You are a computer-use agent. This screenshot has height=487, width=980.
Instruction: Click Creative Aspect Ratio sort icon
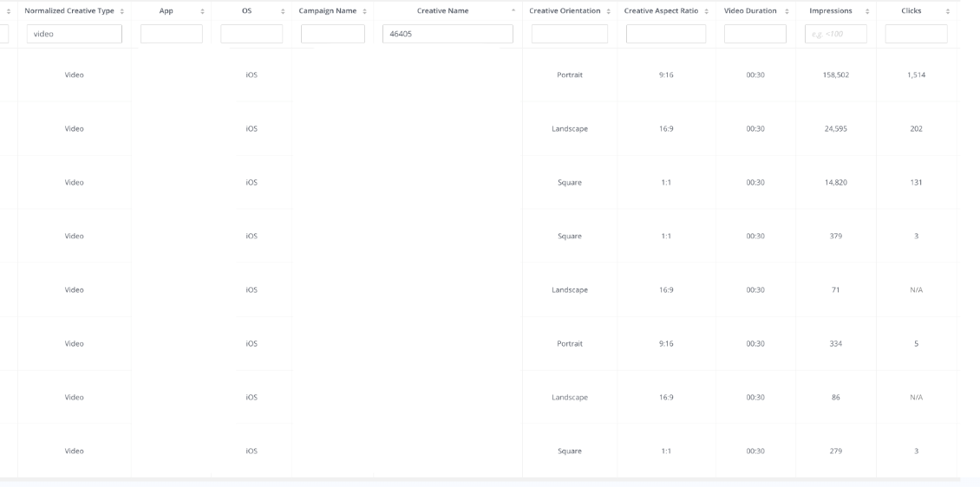point(706,11)
